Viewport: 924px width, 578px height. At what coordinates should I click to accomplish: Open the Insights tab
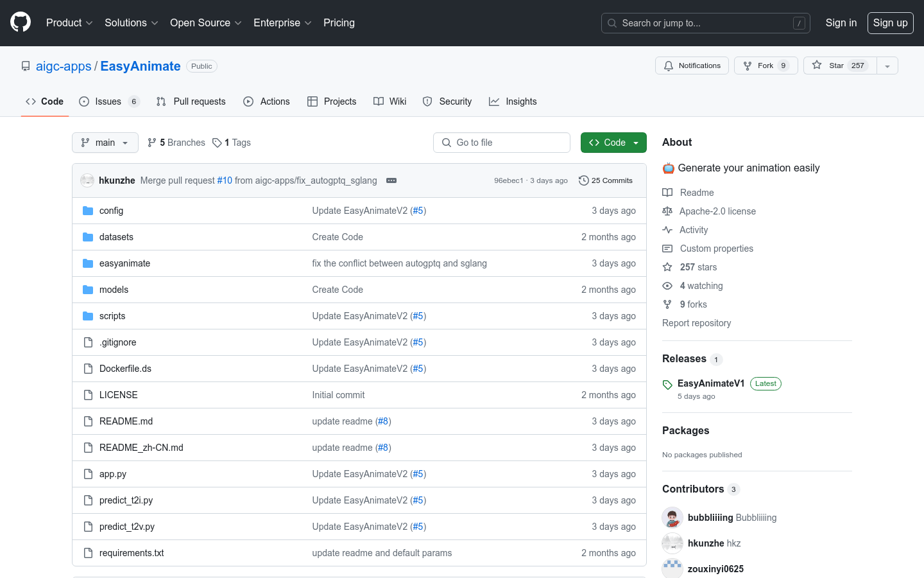click(x=513, y=101)
